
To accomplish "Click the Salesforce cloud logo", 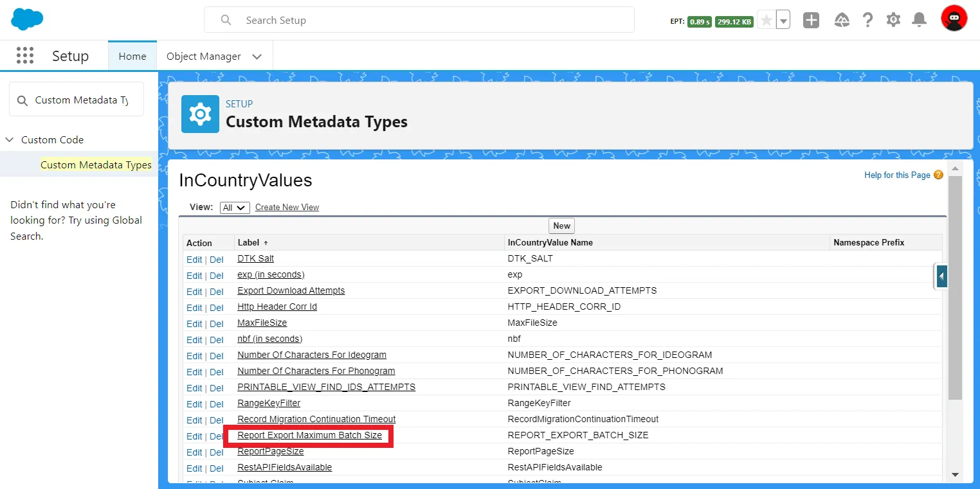I will (x=27, y=19).
